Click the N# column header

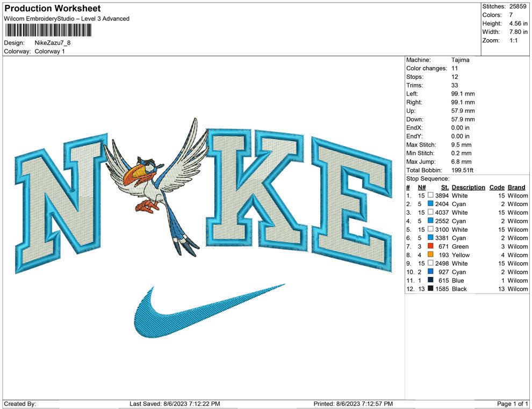point(421,187)
